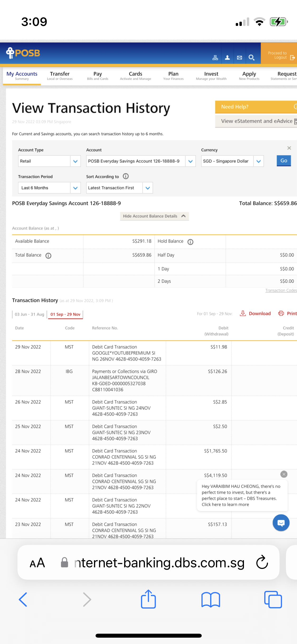Screen dimensions: 297x644
Task: Click the Hold Balance info icon
Action: 190,242
